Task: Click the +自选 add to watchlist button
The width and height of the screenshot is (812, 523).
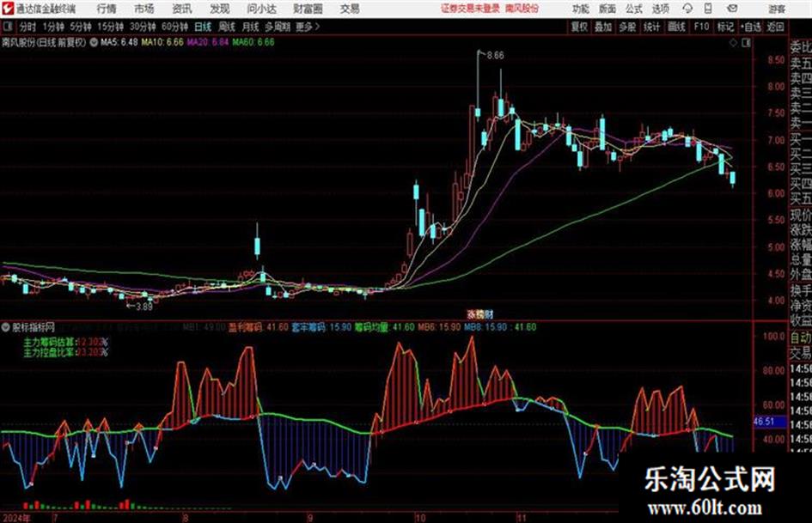Action: coord(751,27)
